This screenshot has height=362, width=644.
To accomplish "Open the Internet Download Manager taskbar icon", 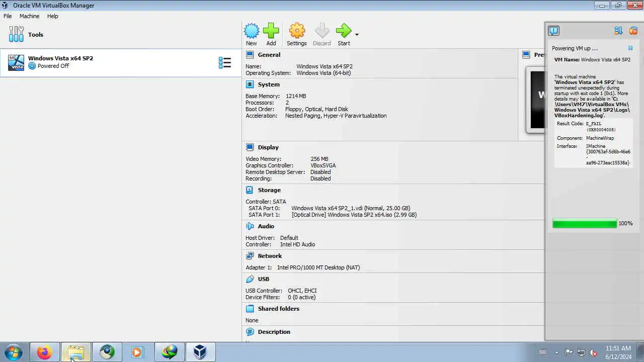I will pos(170,352).
